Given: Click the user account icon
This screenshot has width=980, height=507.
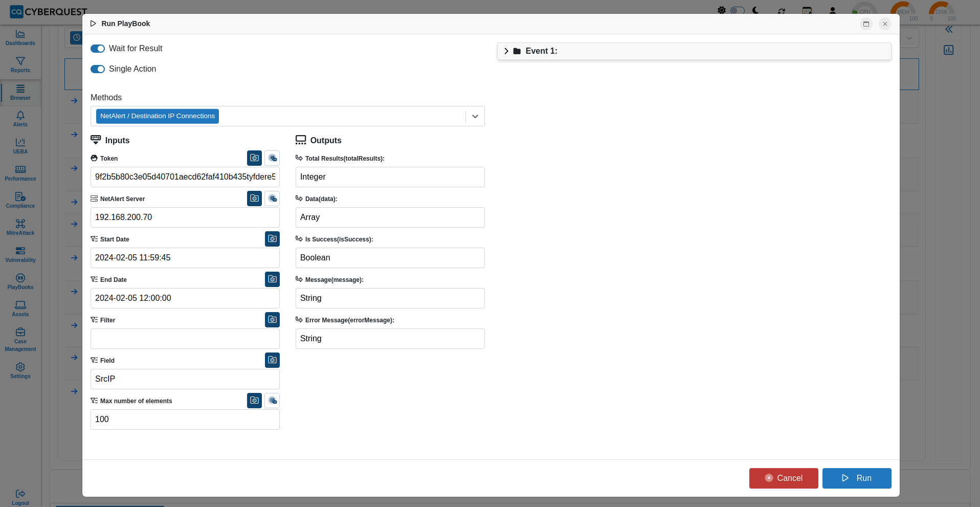Looking at the screenshot, I should (x=833, y=10).
